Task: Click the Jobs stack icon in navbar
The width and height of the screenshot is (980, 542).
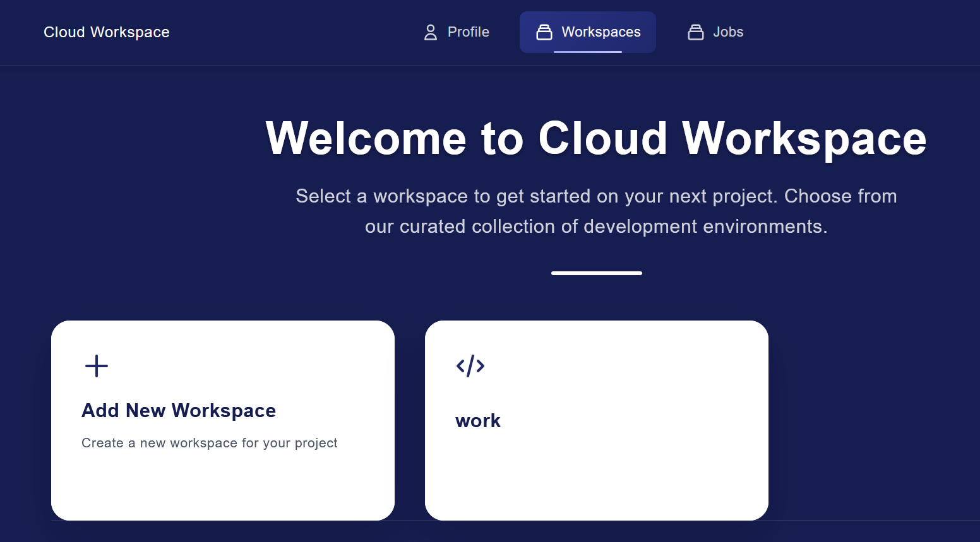Action: click(695, 32)
